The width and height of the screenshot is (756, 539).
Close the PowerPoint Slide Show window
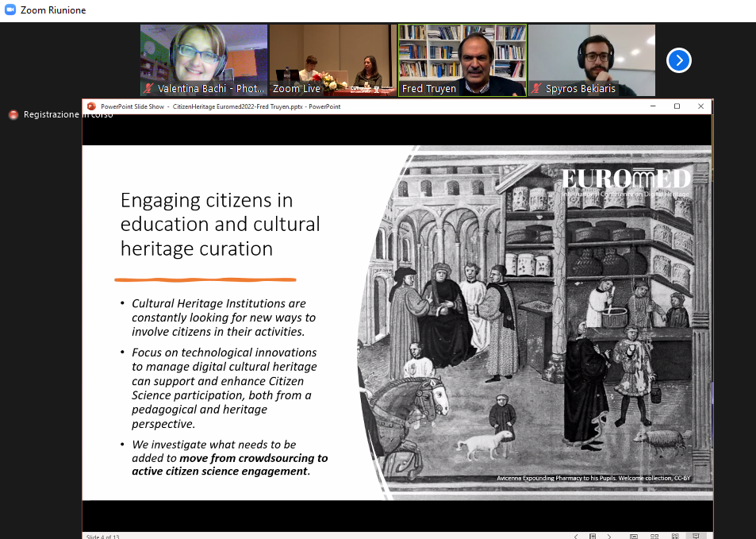tap(700, 106)
